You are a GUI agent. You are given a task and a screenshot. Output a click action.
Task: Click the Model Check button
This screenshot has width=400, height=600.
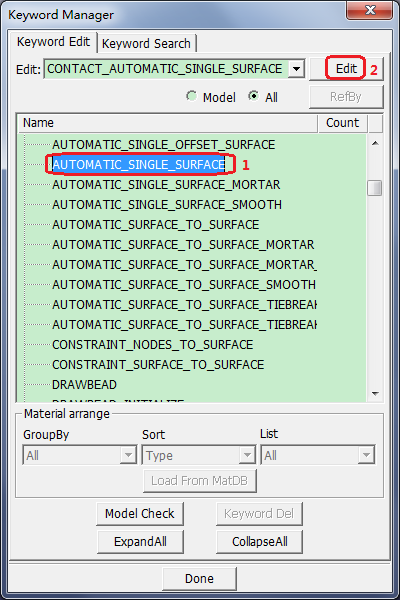[140, 514]
